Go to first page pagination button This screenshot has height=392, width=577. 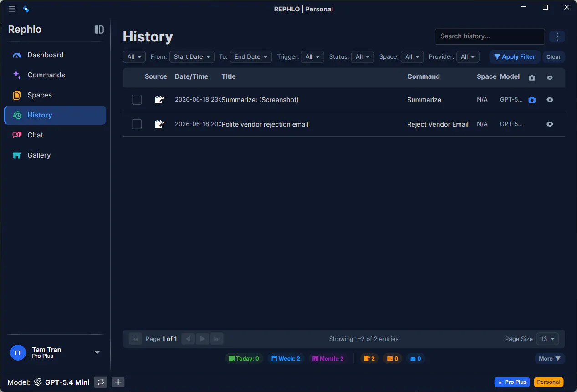coord(135,339)
